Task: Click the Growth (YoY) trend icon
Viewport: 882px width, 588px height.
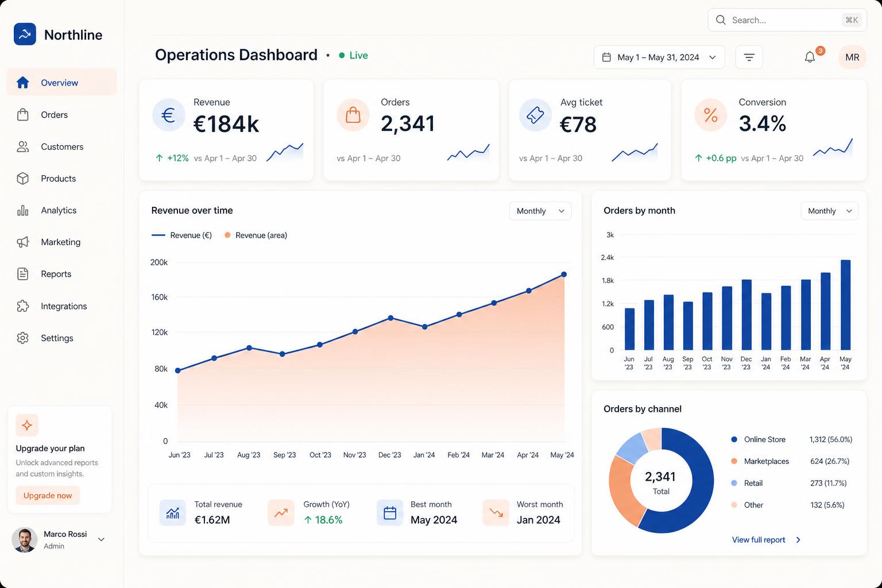Action: (x=281, y=513)
